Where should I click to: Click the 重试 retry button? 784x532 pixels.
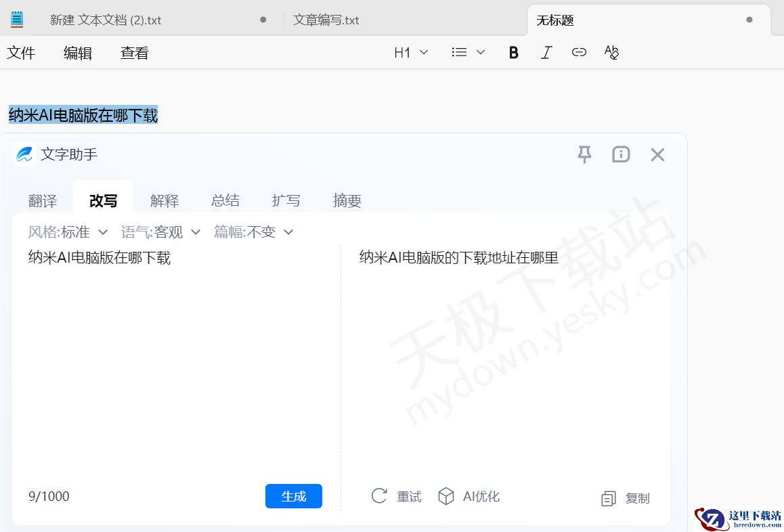(397, 497)
